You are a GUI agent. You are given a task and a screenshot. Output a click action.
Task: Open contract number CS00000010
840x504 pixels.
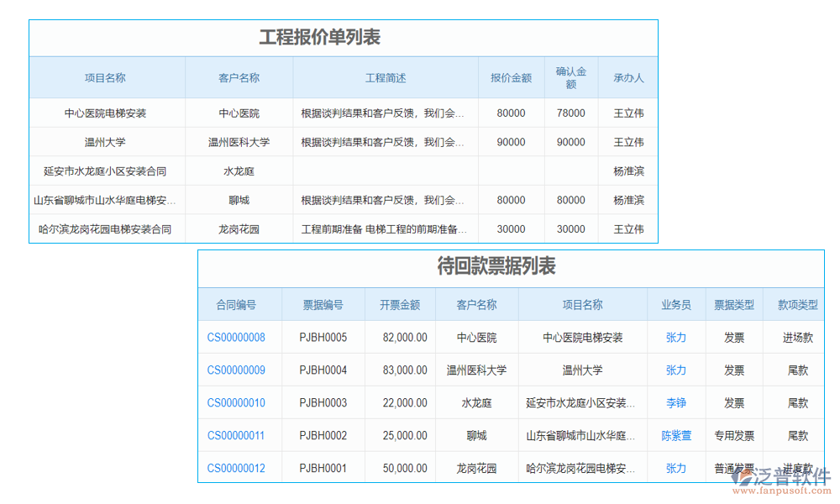tap(239, 402)
